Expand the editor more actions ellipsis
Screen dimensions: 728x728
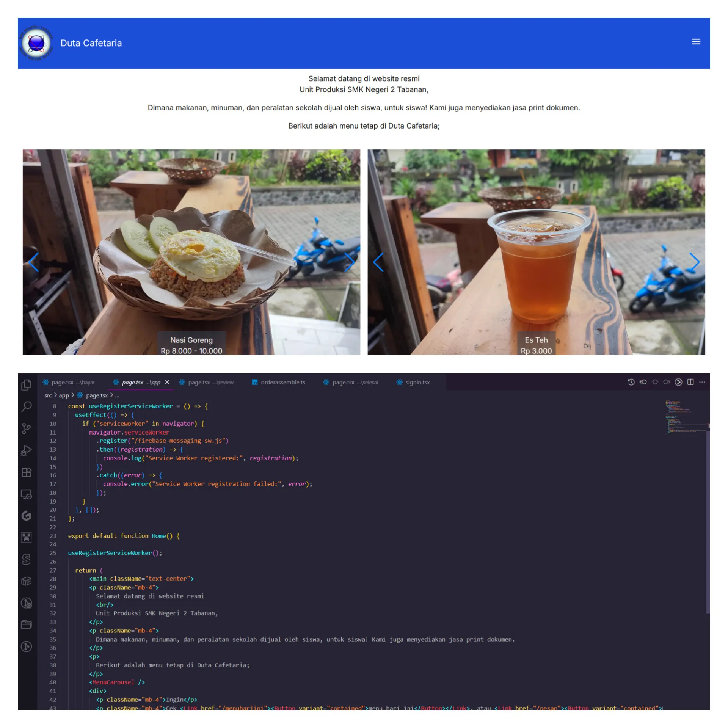pos(702,382)
